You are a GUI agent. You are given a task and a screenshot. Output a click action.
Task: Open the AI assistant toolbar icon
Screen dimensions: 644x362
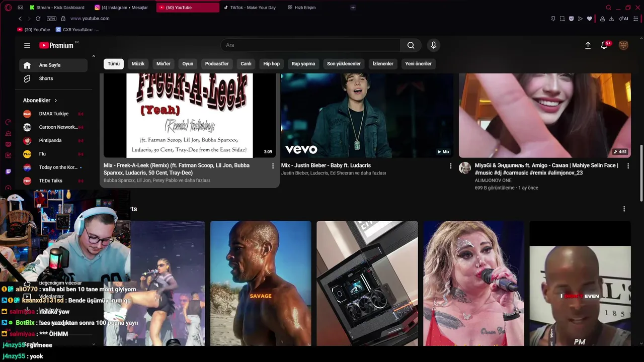624,19
